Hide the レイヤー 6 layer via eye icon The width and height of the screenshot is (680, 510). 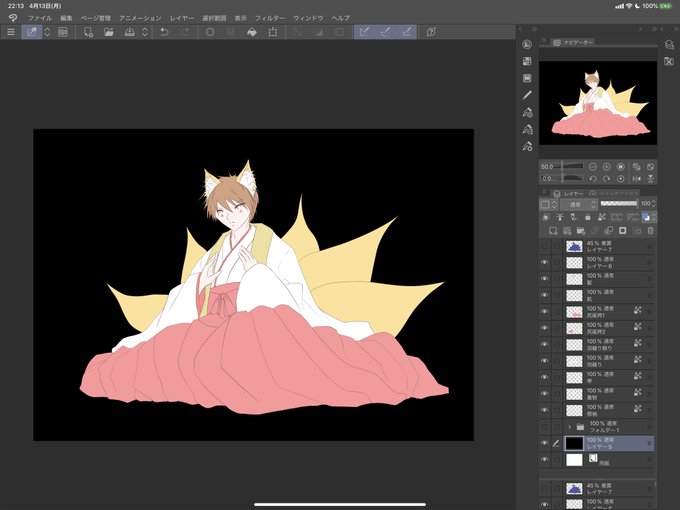545,262
